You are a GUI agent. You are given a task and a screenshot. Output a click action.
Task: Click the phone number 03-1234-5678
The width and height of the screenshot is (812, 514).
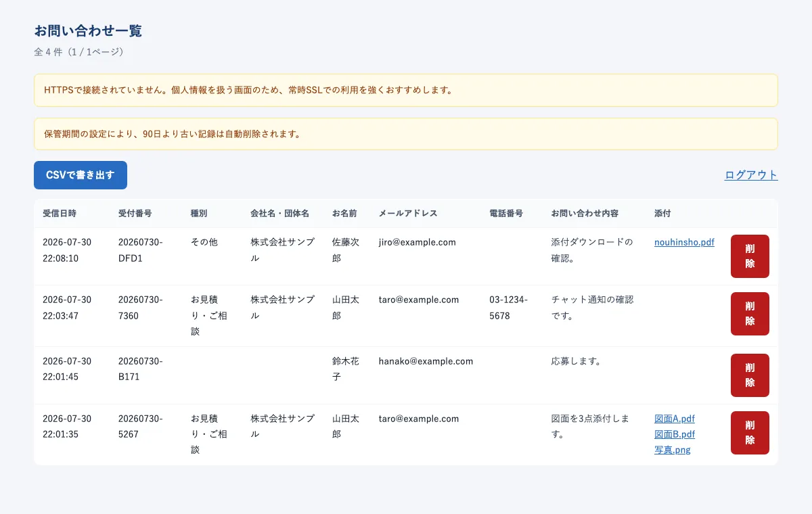pyautogui.click(x=509, y=308)
